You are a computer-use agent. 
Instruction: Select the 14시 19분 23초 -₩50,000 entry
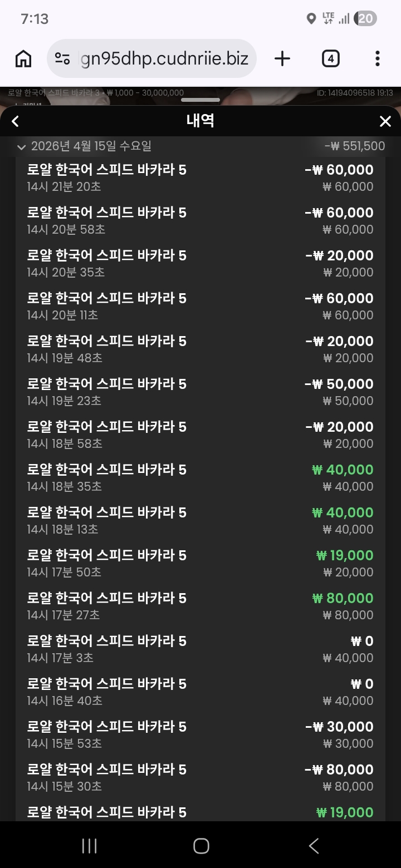click(200, 392)
